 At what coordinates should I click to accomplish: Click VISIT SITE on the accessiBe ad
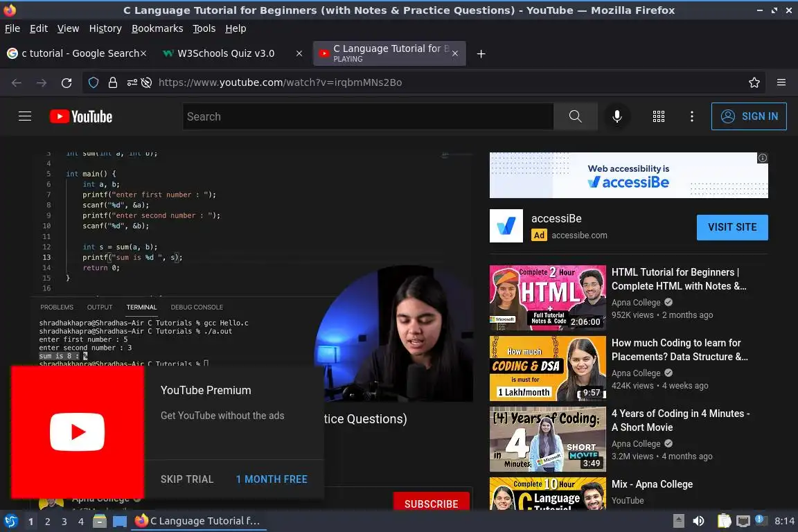[731, 227]
